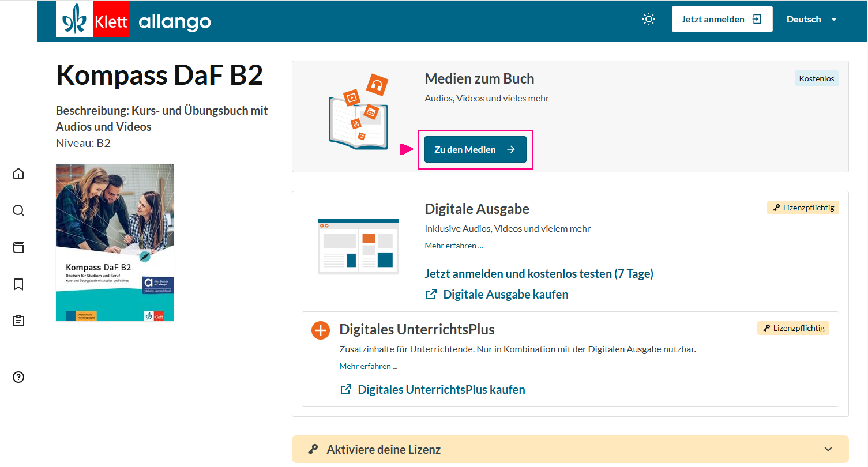Click the Beschreibung: Kurs- und Übungsbuch text
This screenshot has height=467, width=868.
[x=162, y=118]
